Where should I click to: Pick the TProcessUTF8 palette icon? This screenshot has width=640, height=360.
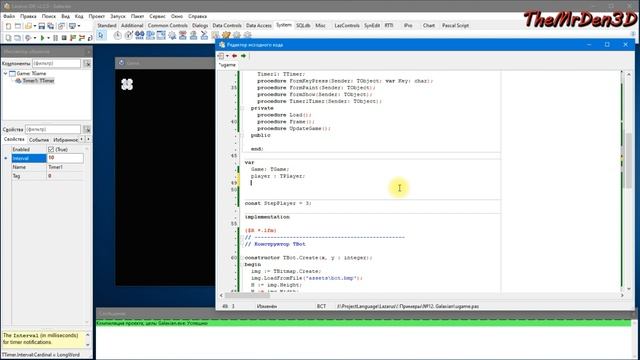[x=182, y=36]
